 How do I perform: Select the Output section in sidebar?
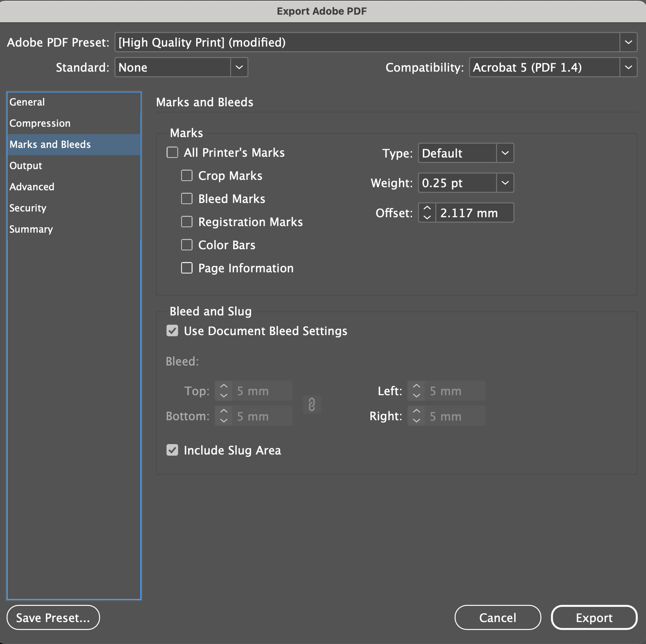[25, 166]
